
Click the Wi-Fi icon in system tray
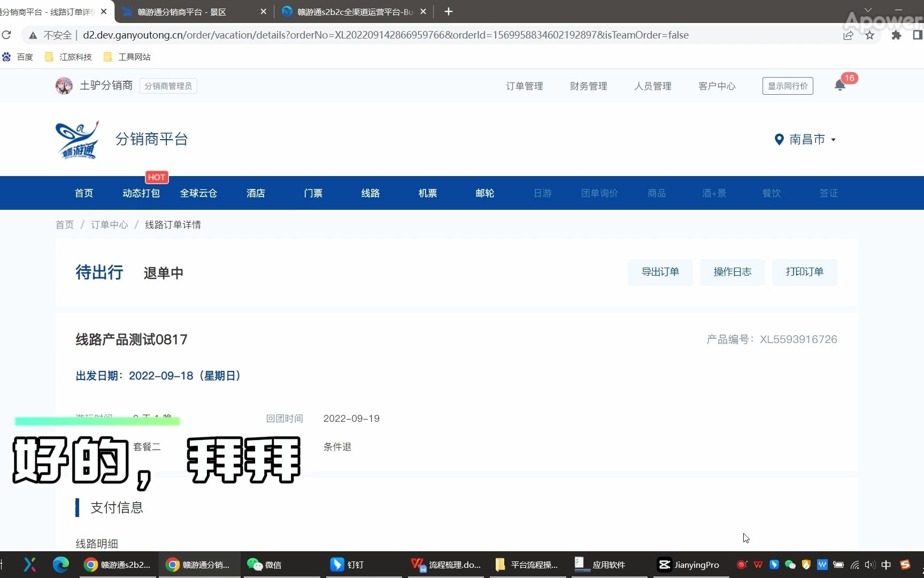click(x=854, y=565)
